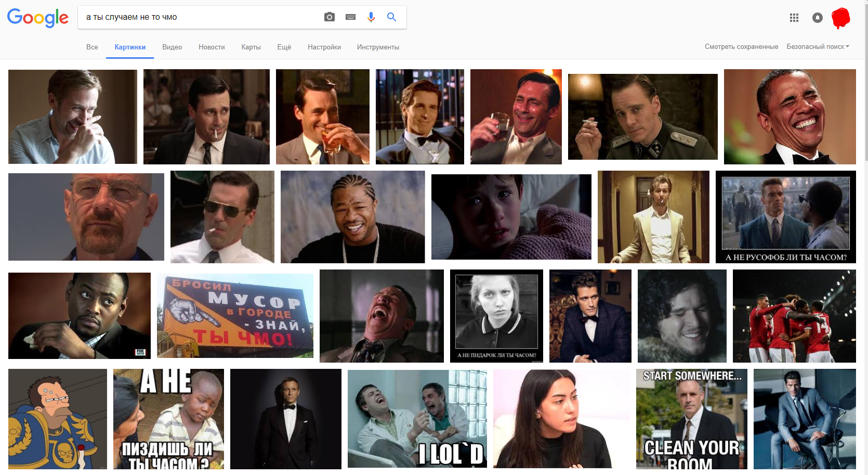Image resolution: width=868 pixels, height=475 pixels.
Task: Open thumbnail of curly-haired man in fur collar
Action: tap(682, 316)
